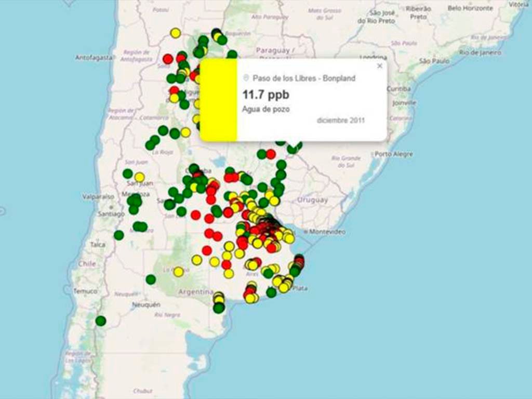Click the lone green marker north of Neuquén

click(x=151, y=280)
